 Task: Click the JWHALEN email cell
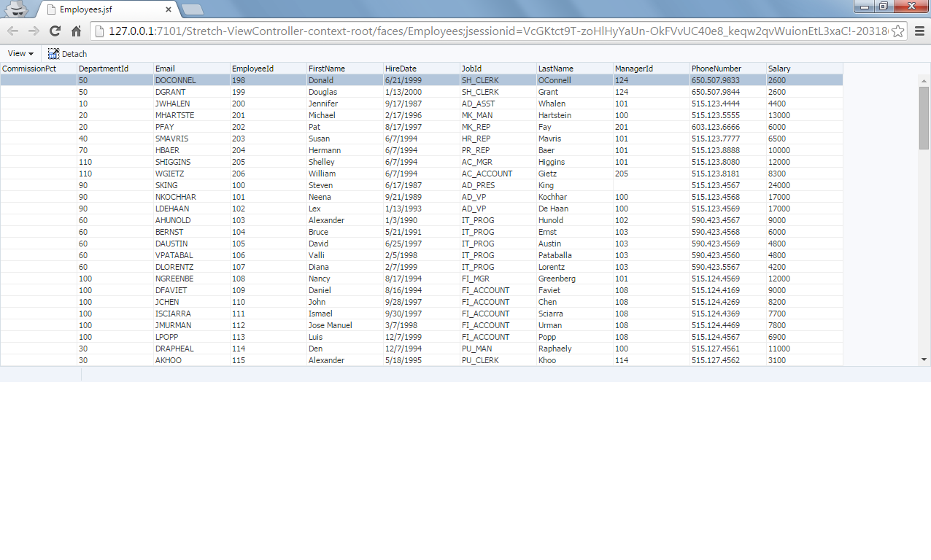pos(192,104)
